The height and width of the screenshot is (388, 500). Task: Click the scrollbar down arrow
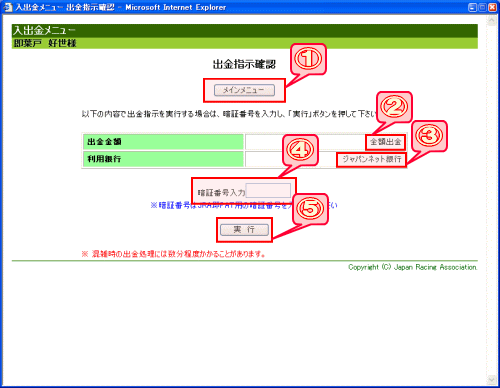coord(491,380)
